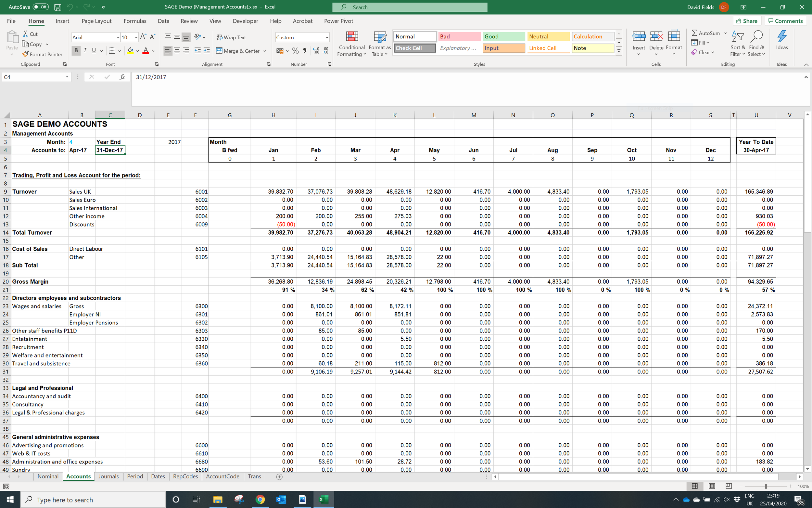Switch to the Journals sheet tab
This screenshot has height=508, width=812.
coord(108,476)
